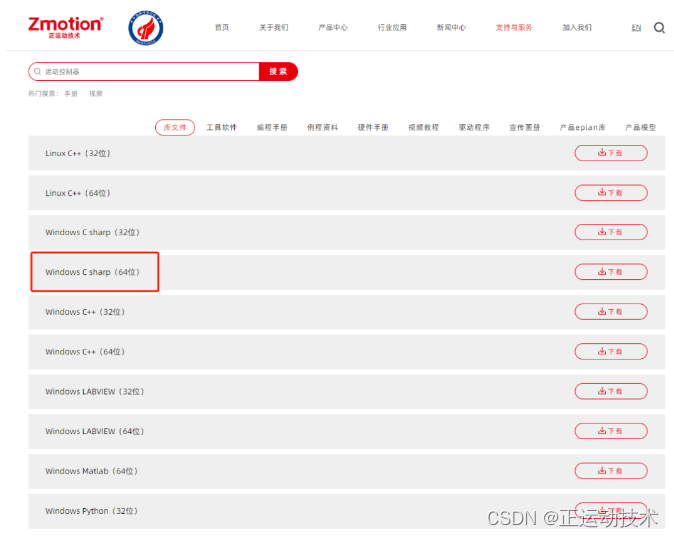Download Windows LABVIEW (32位) library

tap(611, 391)
